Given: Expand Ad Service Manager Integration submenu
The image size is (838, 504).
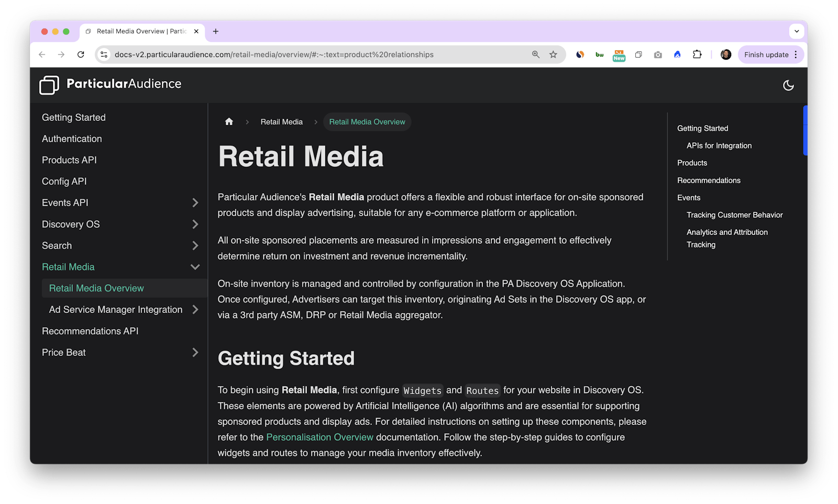Looking at the screenshot, I should (x=195, y=310).
